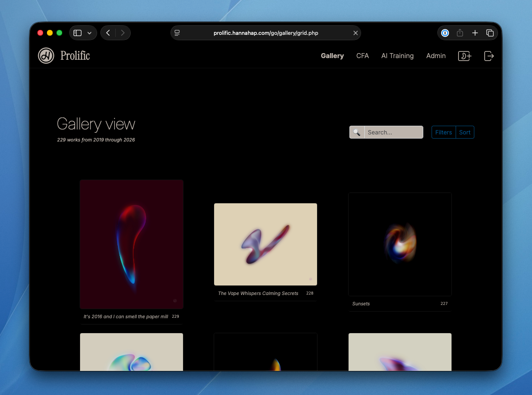532x395 pixels.
Task: Click the green fullscreen window button
Action: (x=59, y=33)
